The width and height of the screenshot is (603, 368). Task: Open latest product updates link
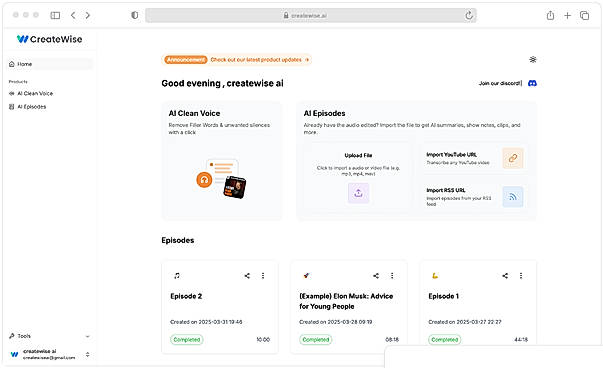point(260,60)
